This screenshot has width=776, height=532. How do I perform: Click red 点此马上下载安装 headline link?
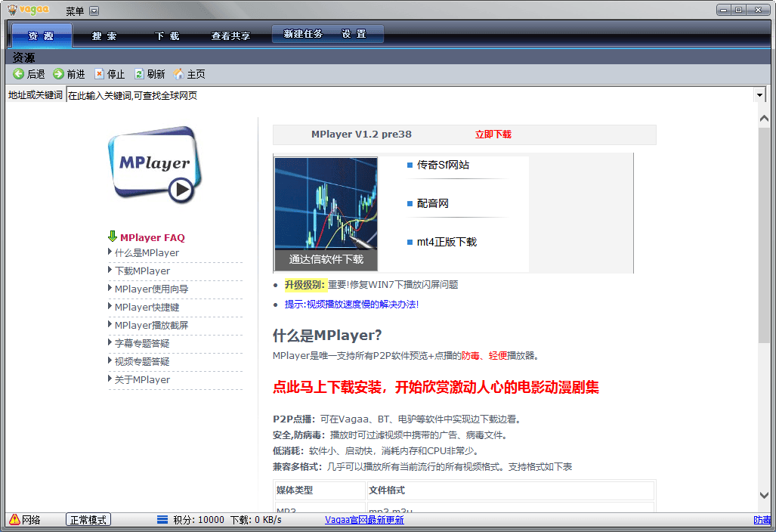click(x=435, y=387)
